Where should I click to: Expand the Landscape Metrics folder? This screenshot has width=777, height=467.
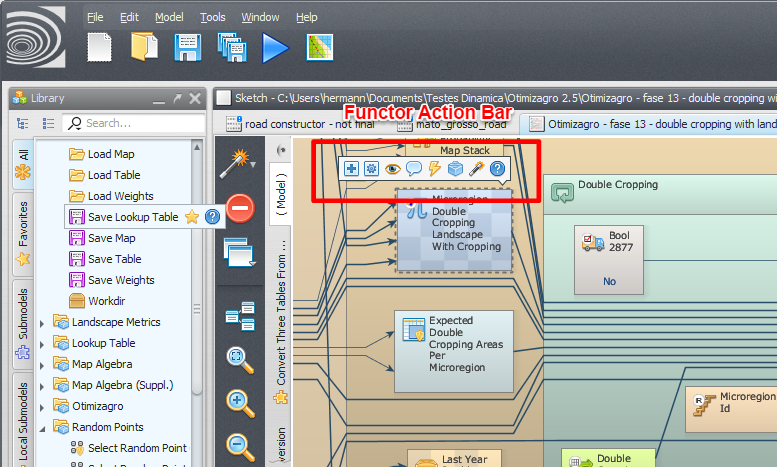tap(42, 323)
